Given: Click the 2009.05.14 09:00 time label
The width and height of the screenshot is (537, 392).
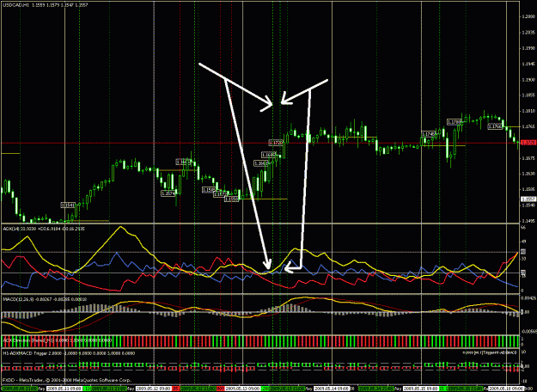Looking at the screenshot, I should [332, 389].
